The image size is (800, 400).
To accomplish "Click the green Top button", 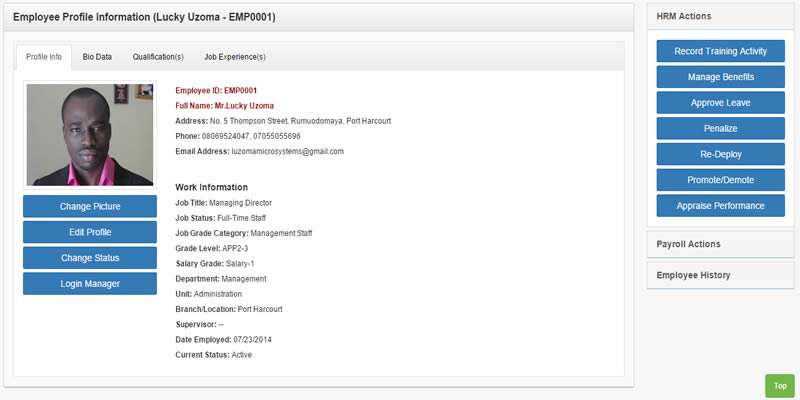I will click(x=780, y=386).
